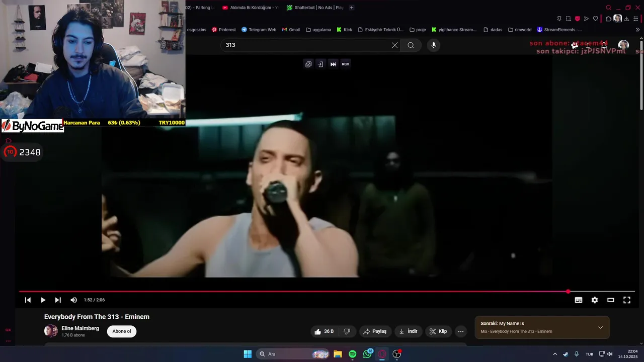Clear the YouTube search box

394,45
